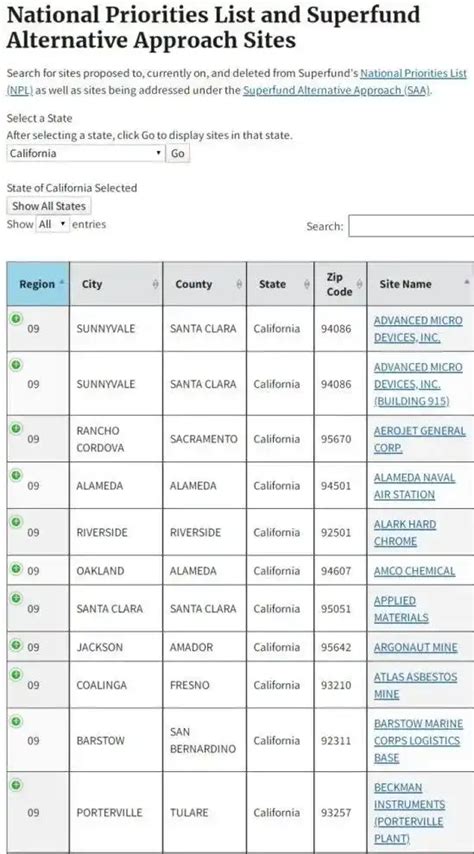Sort the table by City column

pos(116,284)
